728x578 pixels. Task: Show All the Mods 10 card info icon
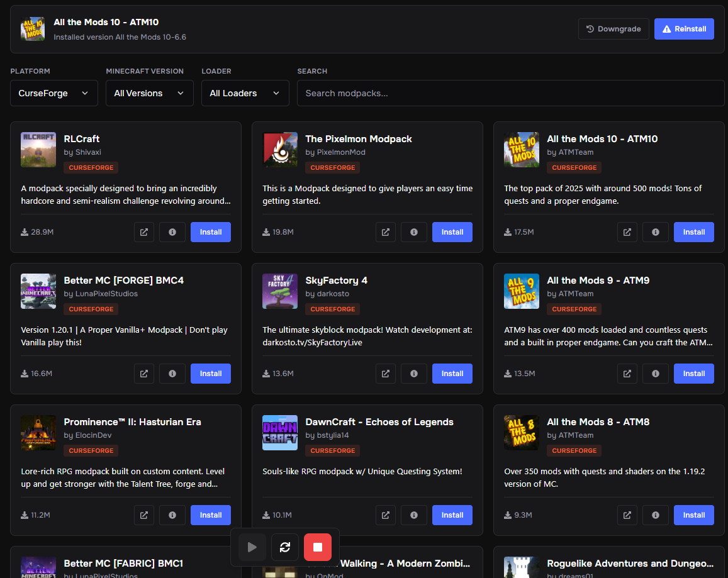pyautogui.click(x=656, y=232)
